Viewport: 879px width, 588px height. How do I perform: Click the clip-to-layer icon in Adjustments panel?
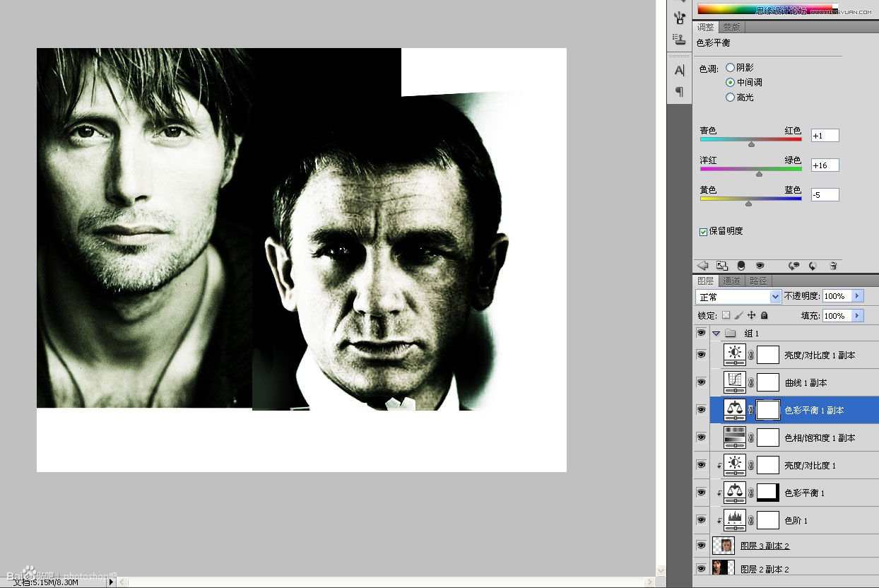pyautogui.click(x=741, y=266)
